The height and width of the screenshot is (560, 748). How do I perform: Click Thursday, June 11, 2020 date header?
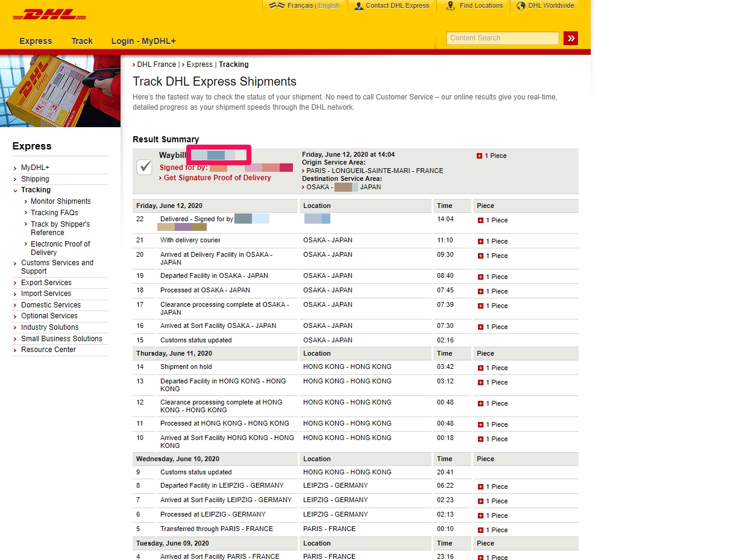[x=174, y=354]
